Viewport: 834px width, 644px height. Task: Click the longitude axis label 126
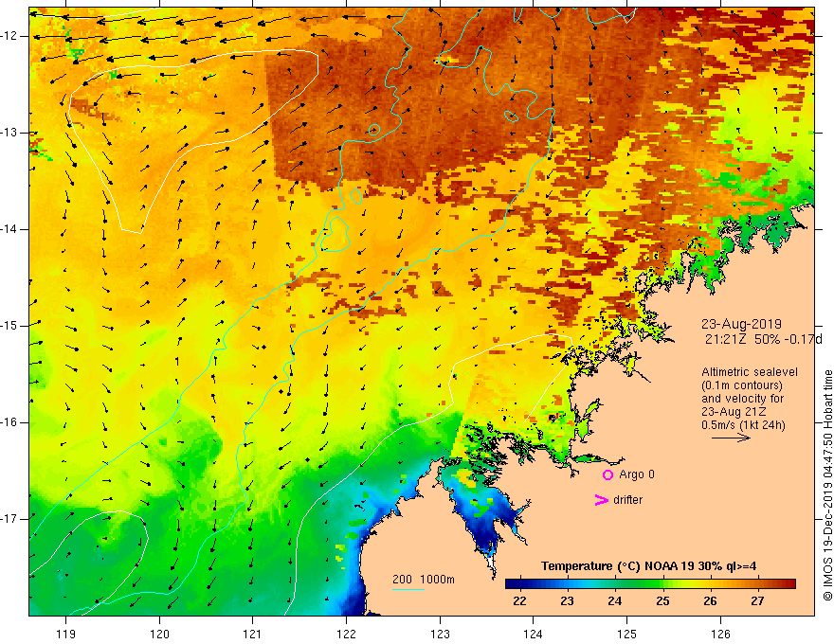click(x=720, y=634)
